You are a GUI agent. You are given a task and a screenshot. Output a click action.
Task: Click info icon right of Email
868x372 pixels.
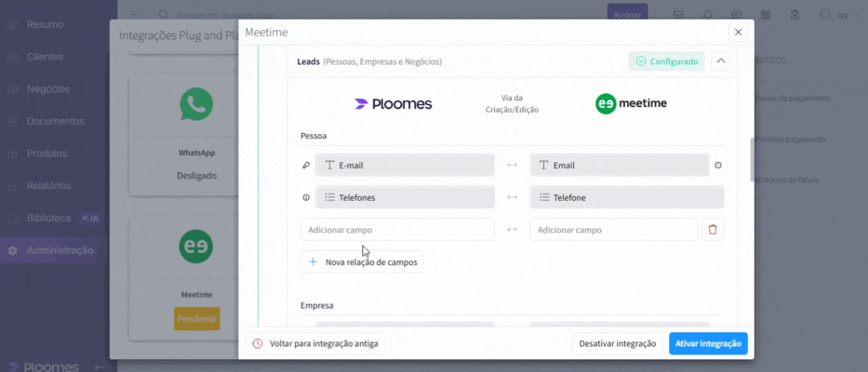(718, 165)
